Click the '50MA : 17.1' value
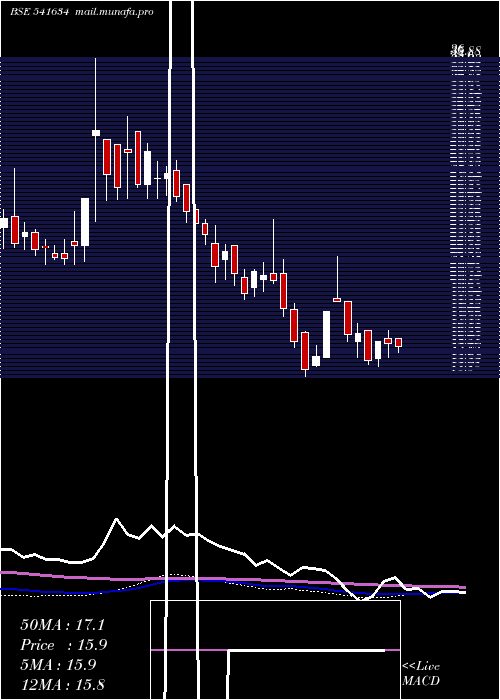500x700 pixels. coord(62,625)
